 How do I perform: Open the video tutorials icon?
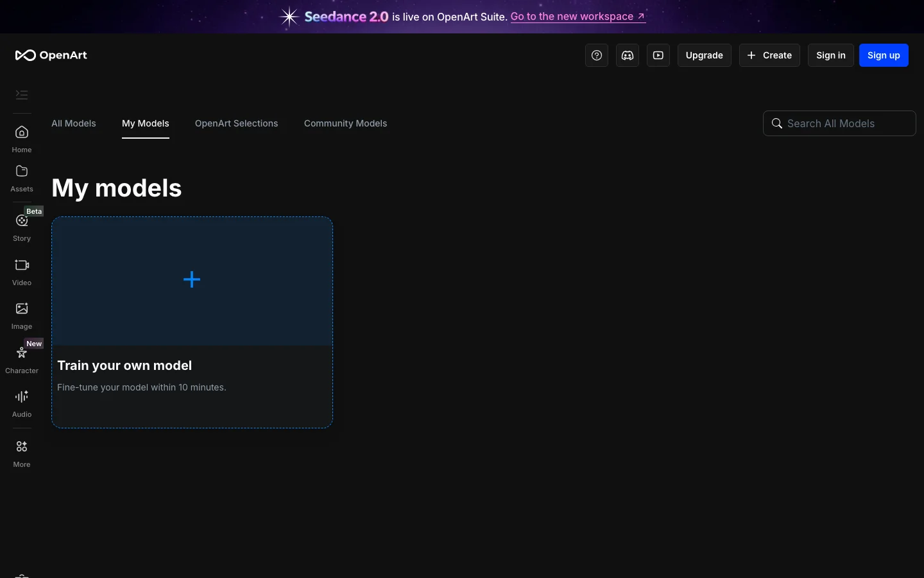click(x=658, y=55)
